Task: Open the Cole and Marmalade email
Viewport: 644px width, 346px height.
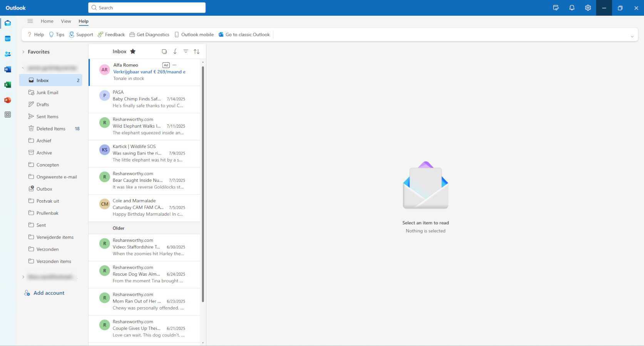Action: [144, 208]
